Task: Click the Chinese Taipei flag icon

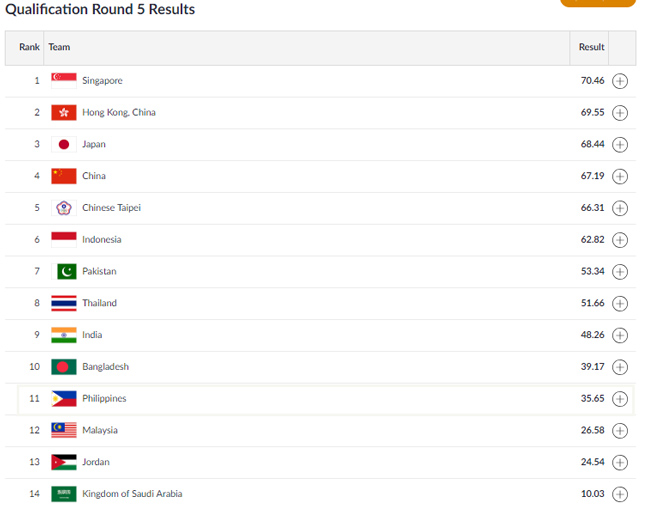Action: point(64,208)
